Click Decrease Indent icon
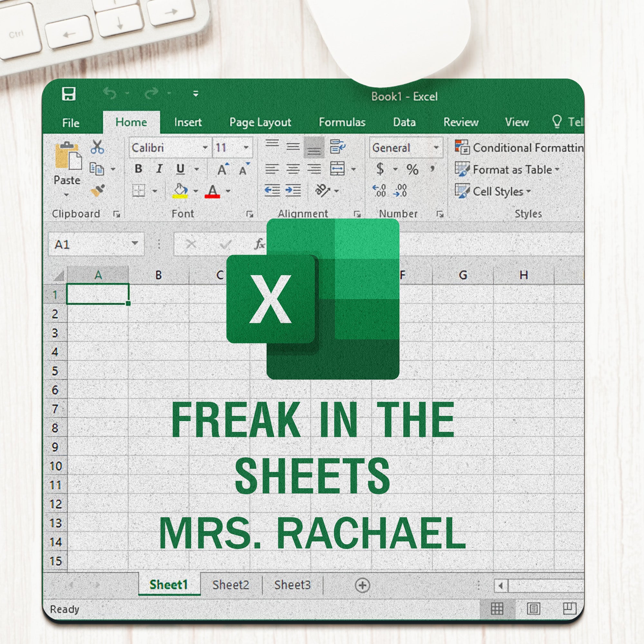This screenshot has width=644, height=644. click(x=272, y=191)
